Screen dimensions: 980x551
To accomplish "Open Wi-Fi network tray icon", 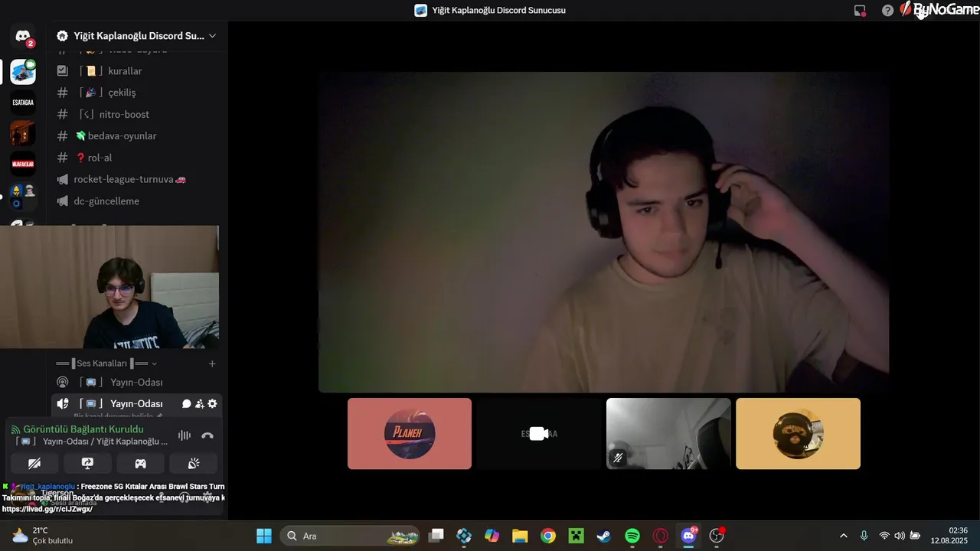I will (x=884, y=536).
